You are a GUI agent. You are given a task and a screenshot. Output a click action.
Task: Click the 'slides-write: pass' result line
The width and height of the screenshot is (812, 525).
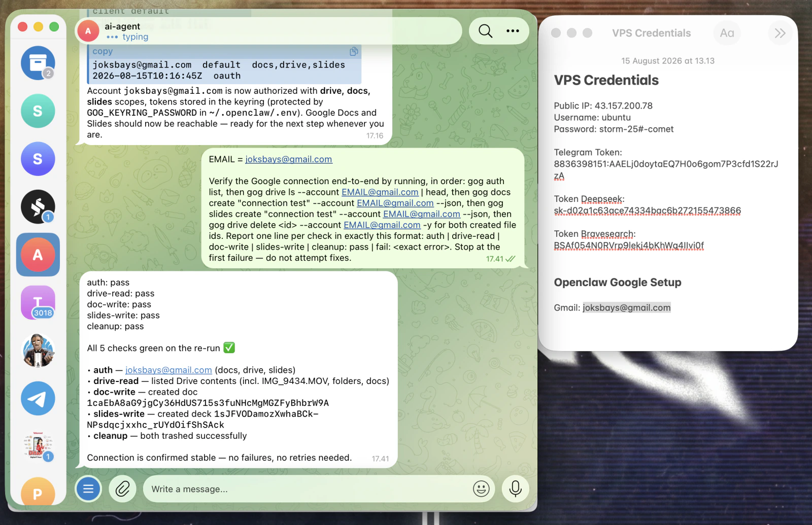coord(123,316)
